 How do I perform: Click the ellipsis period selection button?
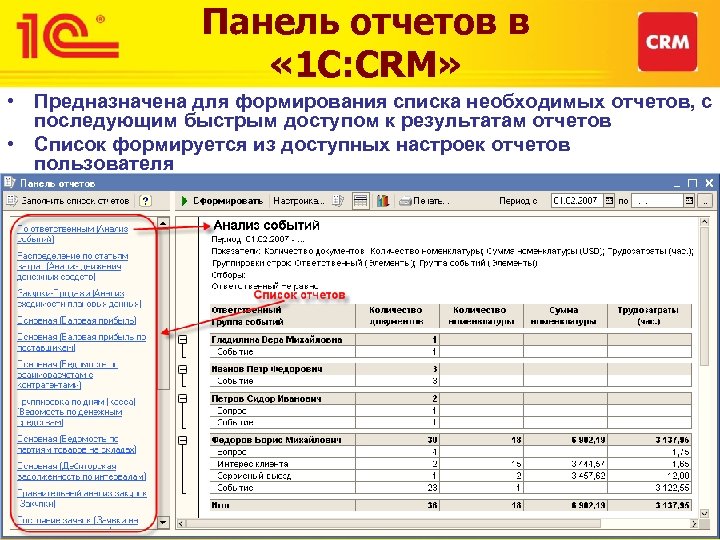point(706,201)
